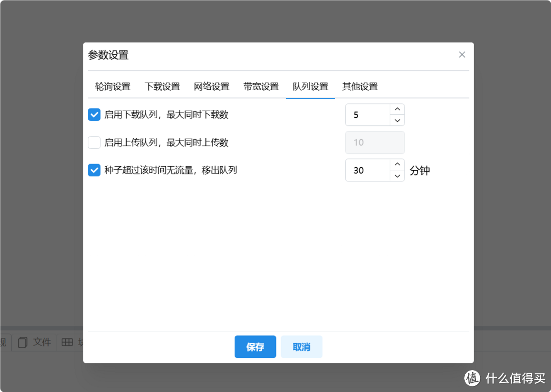
Task: Open the 网络设置 tab
Action: point(212,86)
